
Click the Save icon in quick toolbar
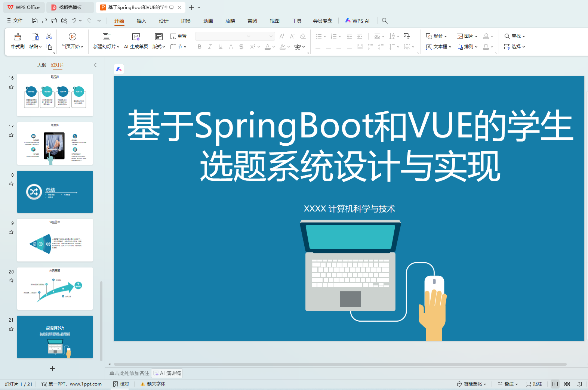coord(35,21)
